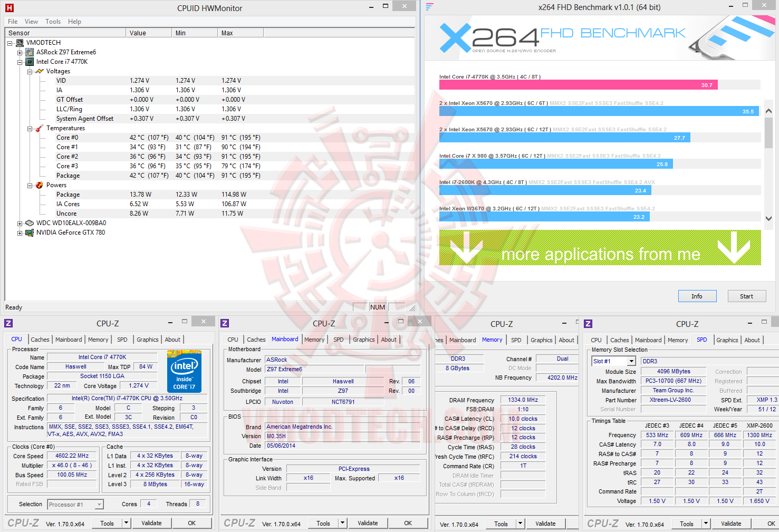779x532 pixels.
Task: Open the Tools dropdown arrow in the CPU-Z DRAM Frequency window
Action: click(x=520, y=524)
